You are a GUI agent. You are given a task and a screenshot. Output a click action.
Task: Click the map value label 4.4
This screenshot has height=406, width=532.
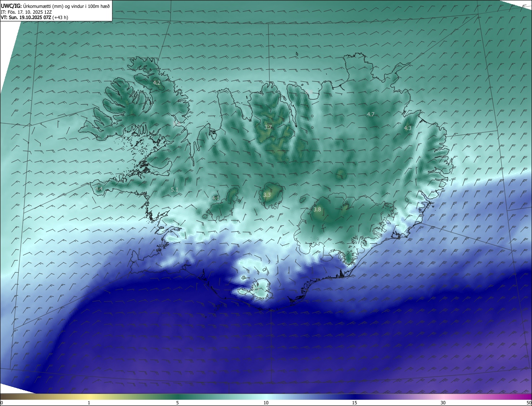tap(99, 189)
